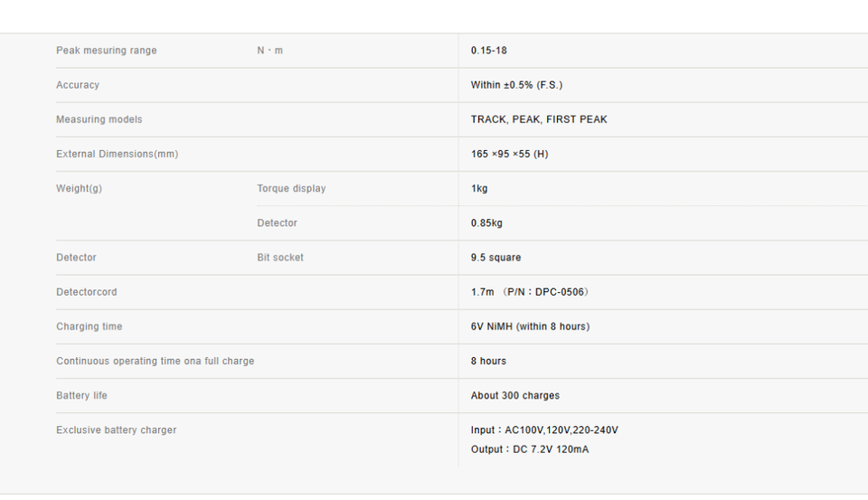This screenshot has width=868, height=500.
Task: Select the TRACK, PEAK, FIRST PEAK text
Action: click(539, 119)
